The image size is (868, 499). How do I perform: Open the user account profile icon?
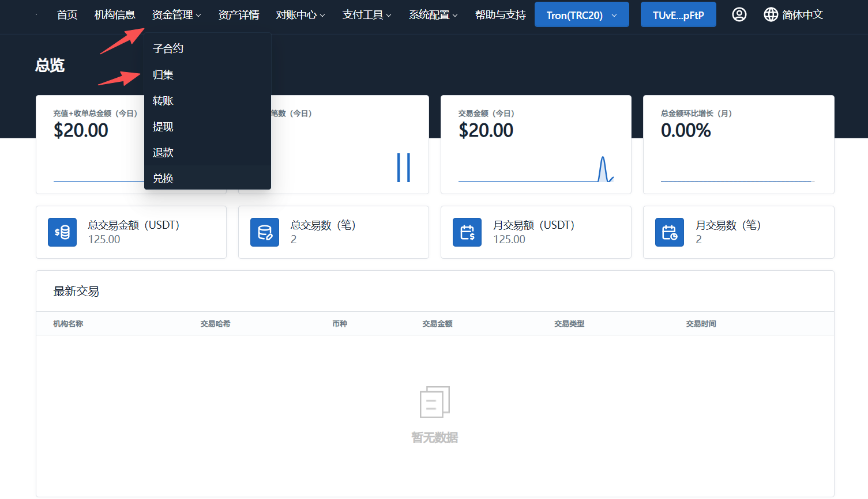(x=739, y=14)
